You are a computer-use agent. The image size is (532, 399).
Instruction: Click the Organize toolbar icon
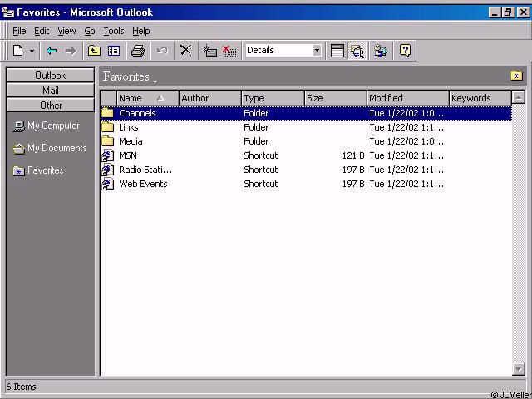point(381,51)
